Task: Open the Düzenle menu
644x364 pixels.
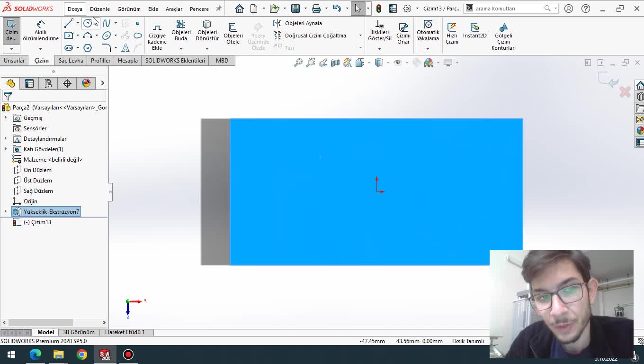Action: (x=100, y=9)
